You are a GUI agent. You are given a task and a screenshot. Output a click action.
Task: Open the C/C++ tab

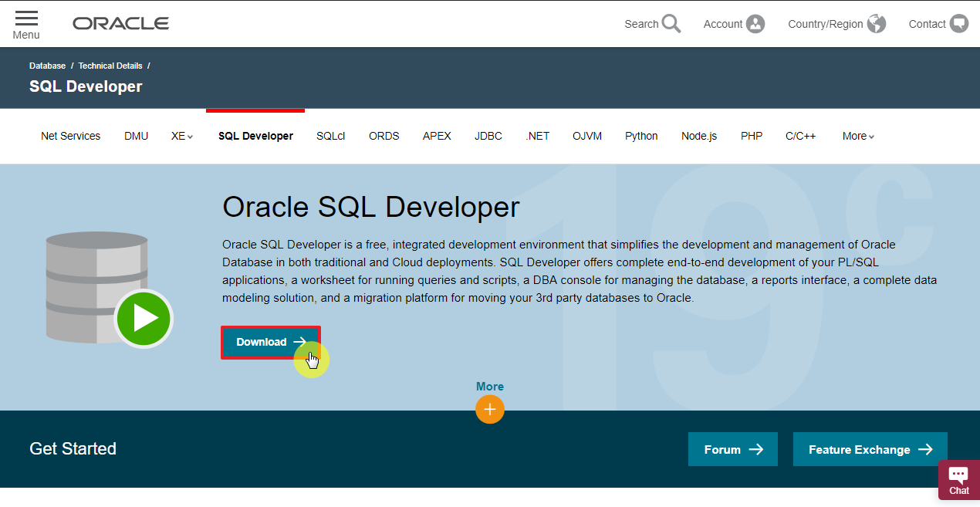click(x=800, y=136)
